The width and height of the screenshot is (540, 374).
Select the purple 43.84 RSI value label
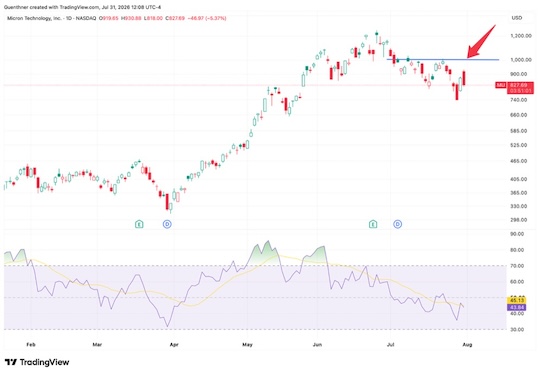pos(517,307)
